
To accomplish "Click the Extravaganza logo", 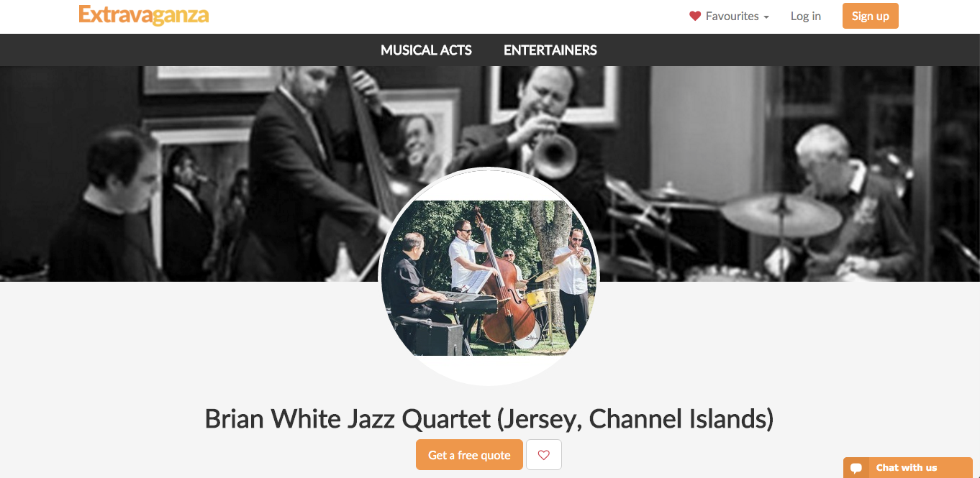I will pyautogui.click(x=144, y=15).
